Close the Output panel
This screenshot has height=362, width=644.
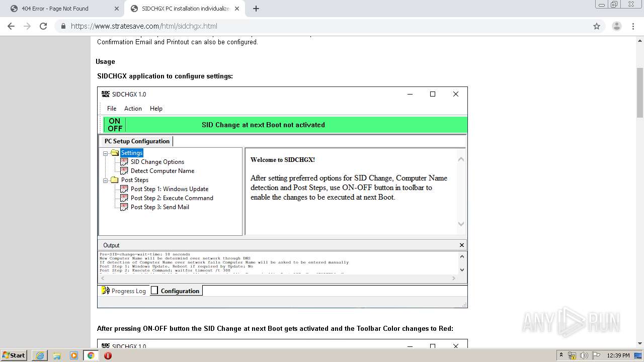pyautogui.click(x=462, y=245)
